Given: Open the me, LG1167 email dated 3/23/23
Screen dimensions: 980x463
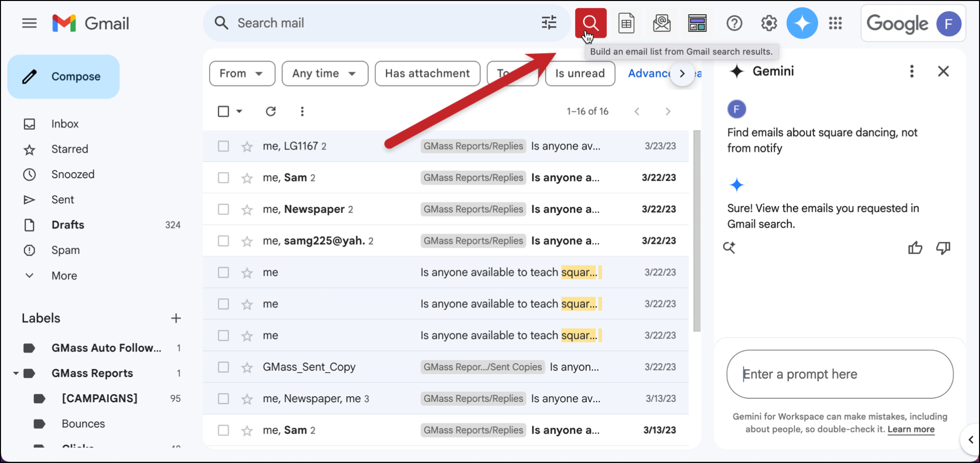Looking at the screenshot, I should point(446,146).
